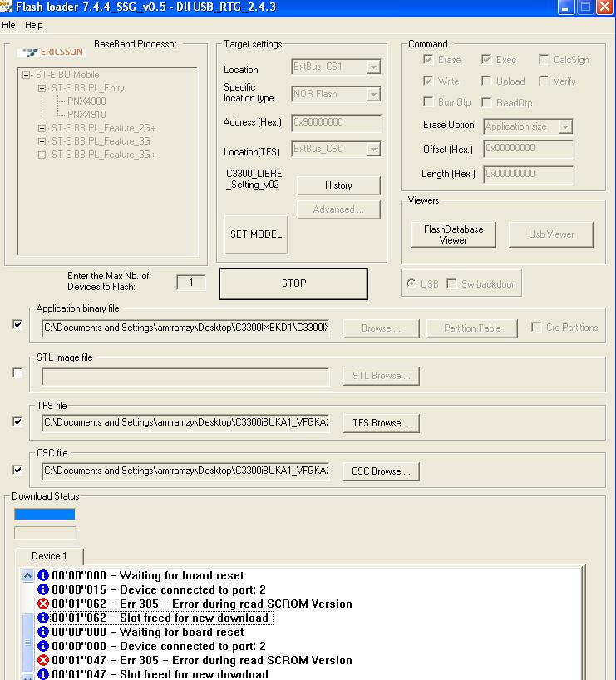This screenshot has height=680, width=616.
Task: Click the empty second progress bar under Download Status
Action: coord(45,533)
